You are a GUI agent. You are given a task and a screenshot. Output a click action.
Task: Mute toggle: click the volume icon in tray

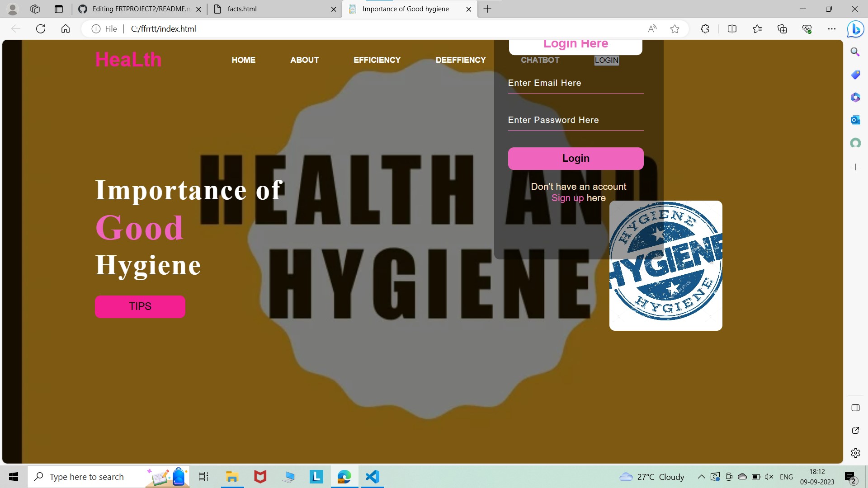(769, 477)
